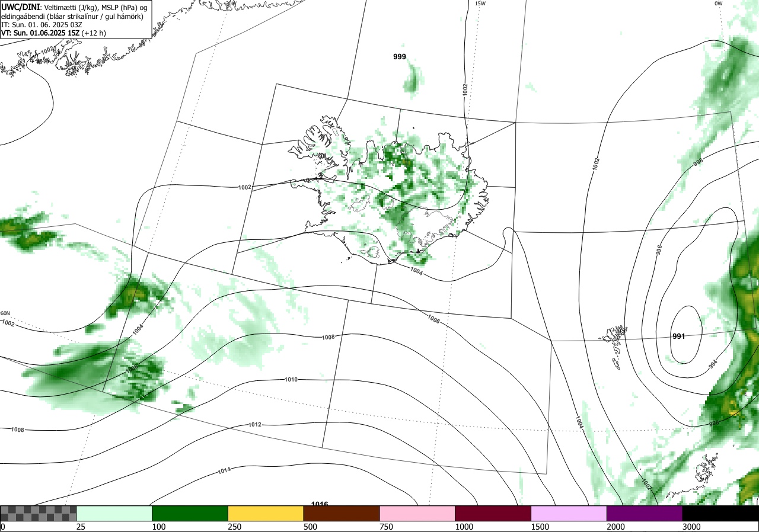Click the pink 750–1000 legend swatch
Screen dimensions: 759x532
pos(417,513)
